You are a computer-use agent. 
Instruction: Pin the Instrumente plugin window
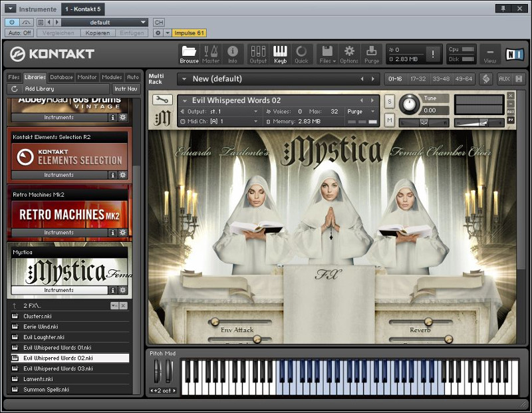(503, 9)
